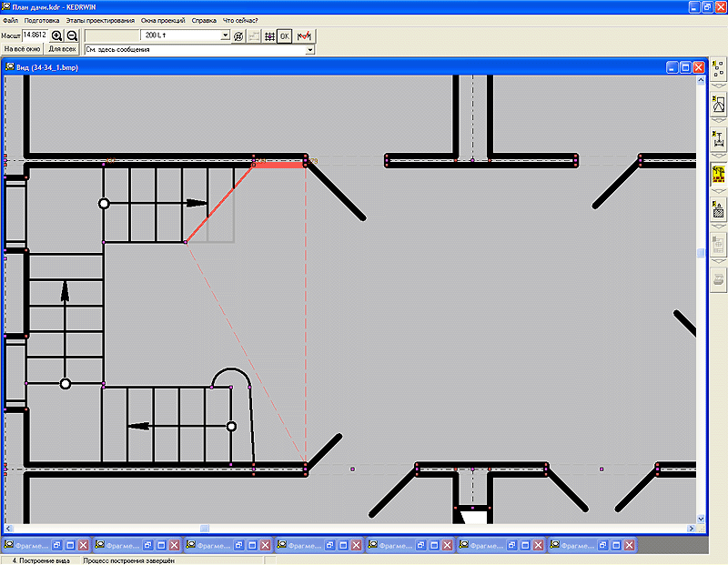This screenshot has height=565, width=728.
Task: Click the red checkmark graph toolbar icon
Action: click(305, 35)
